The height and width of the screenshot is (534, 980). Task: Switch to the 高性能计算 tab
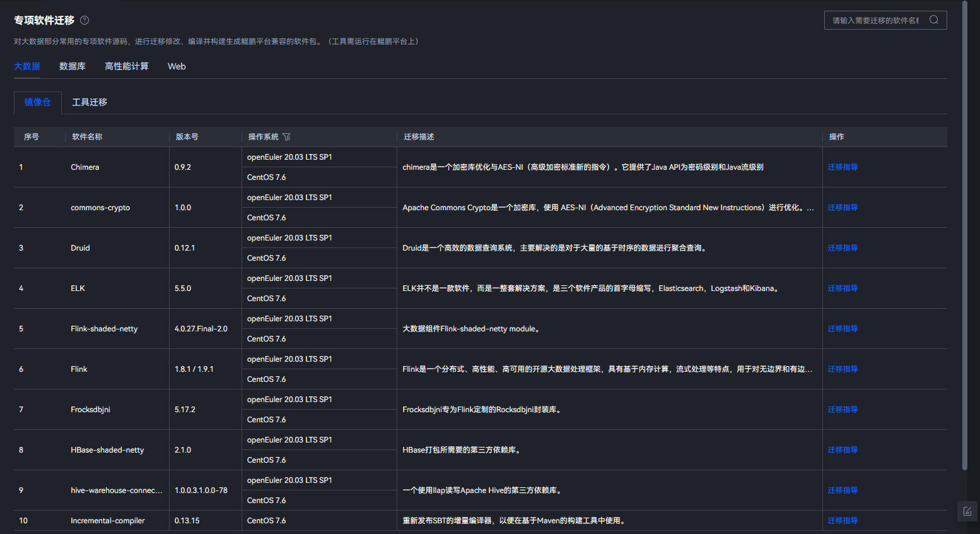tap(127, 66)
